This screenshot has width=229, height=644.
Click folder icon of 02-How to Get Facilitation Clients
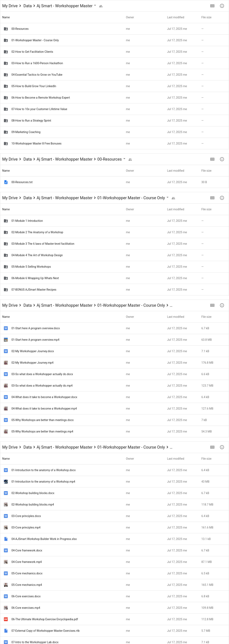point(6,52)
